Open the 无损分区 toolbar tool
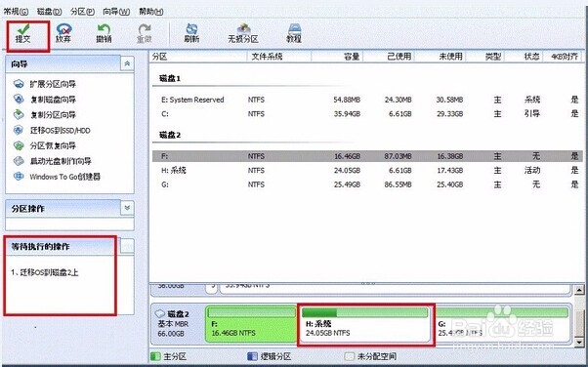 (x=243, y=33)
